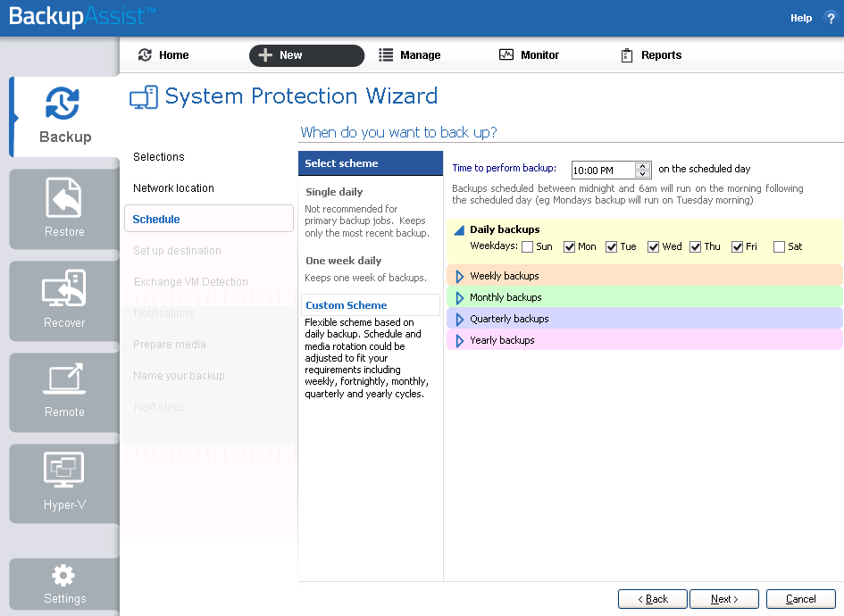Click the Cancel button
The image size is (844, 616).
point(801,599)
